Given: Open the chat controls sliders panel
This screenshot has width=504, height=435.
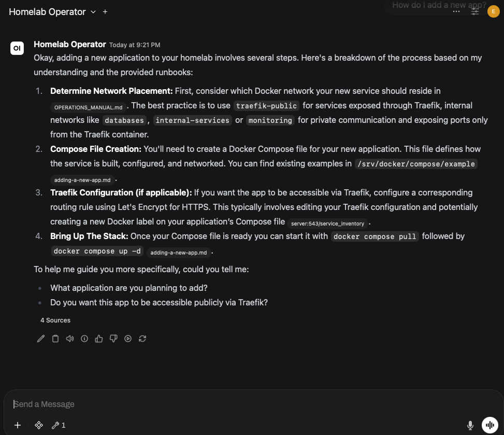Looking at the screenshot, I should click(475, 11).
